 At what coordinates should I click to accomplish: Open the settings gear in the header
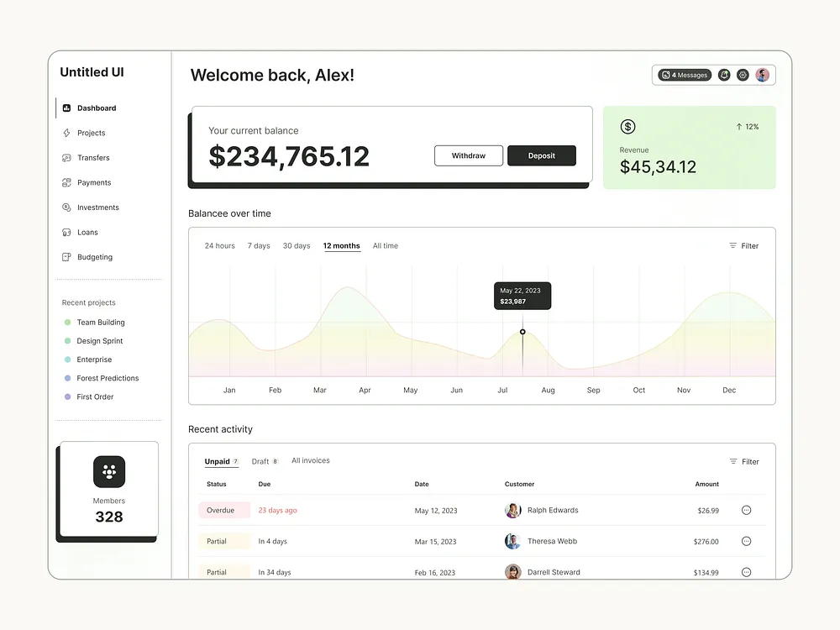tap(743, 75)
